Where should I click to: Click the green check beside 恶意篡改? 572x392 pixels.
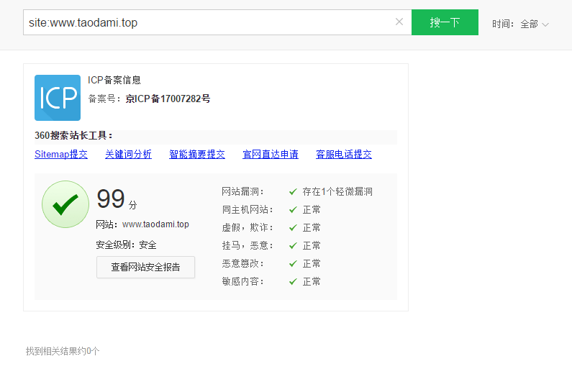[x=293, y=264]
